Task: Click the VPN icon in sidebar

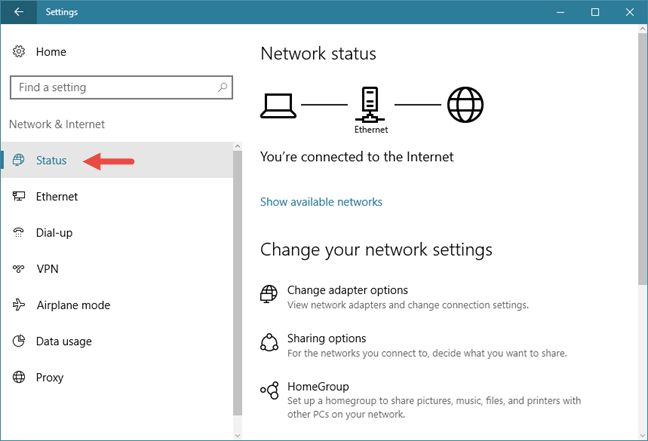Action: [18, 269]
